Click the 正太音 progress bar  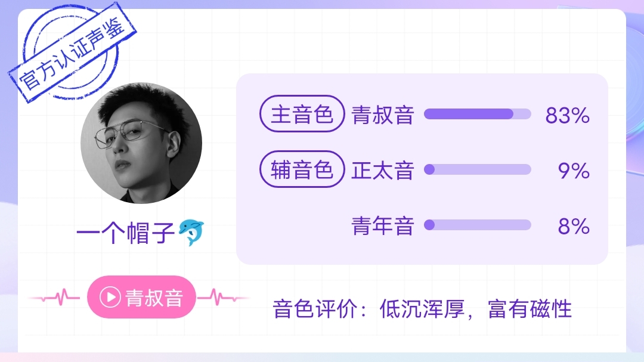coord(477,169)
